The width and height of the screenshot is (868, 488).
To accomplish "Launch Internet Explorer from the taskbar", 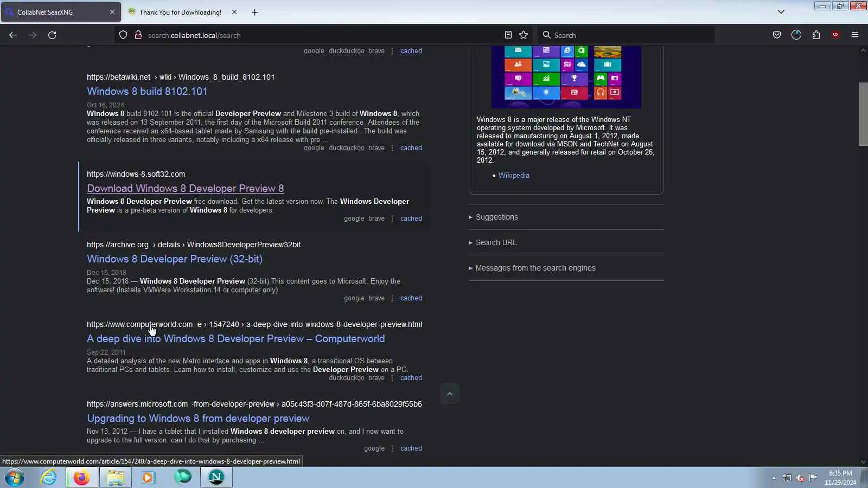I will click(x=49, y=478).
